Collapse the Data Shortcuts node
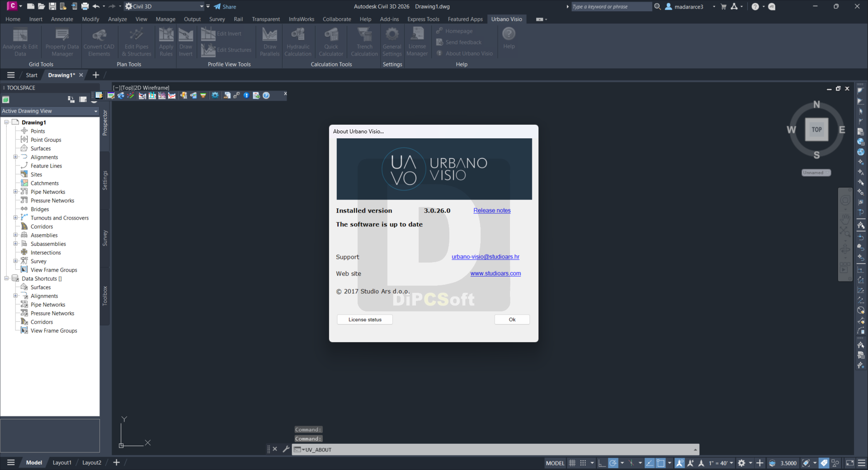Screen dimensions: 868x470 click(x=6, y=279)
